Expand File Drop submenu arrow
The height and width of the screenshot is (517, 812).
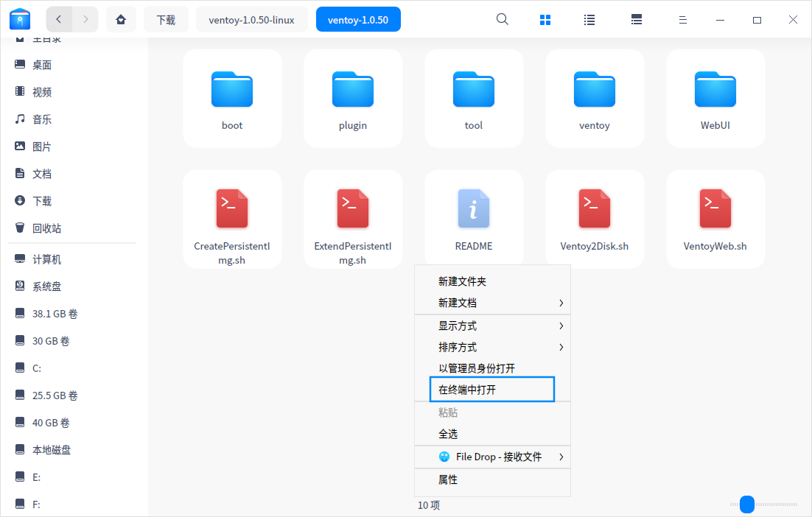[x=561, y=457]
